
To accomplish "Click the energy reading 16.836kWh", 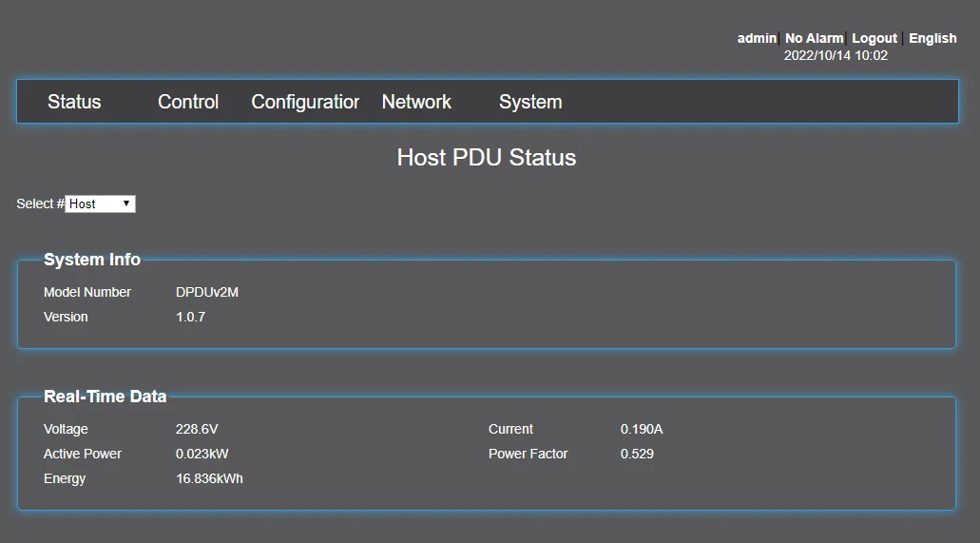I will (209, 478).
